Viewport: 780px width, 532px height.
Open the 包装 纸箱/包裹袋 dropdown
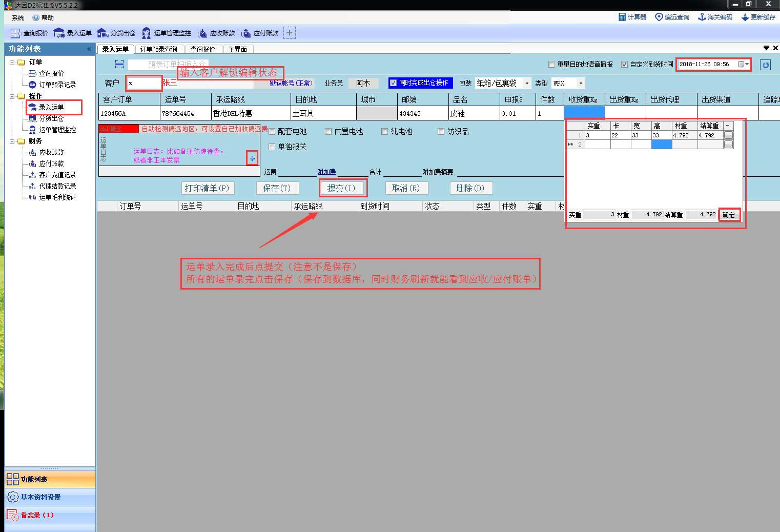[527, 83]
